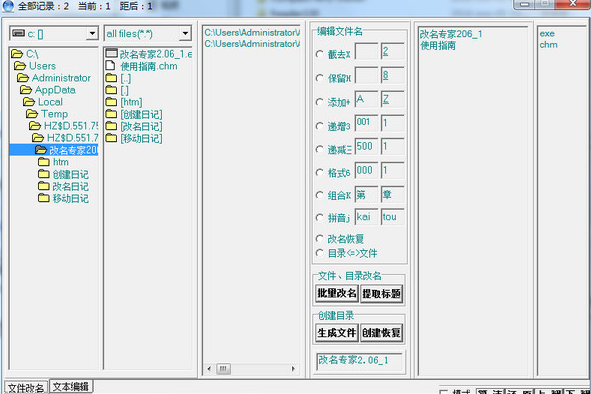Click the 拼音 field containing kai
591x394 pixels.
tap(366, 217)
